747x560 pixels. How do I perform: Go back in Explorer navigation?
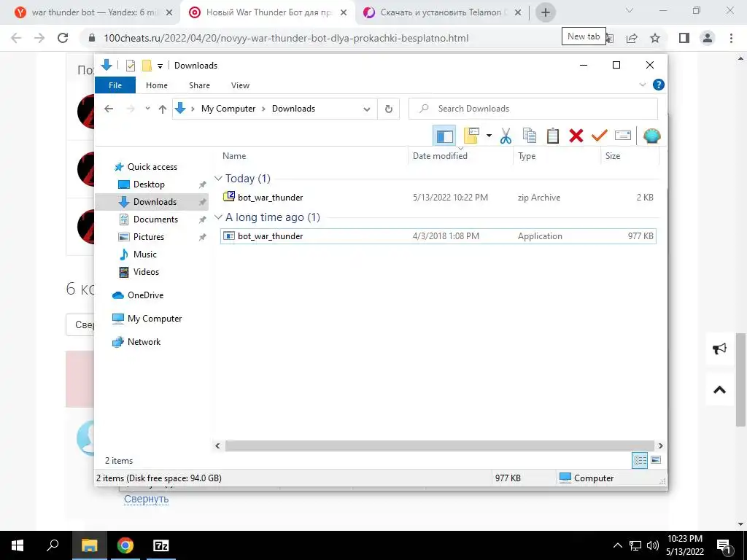coord(109,109)
